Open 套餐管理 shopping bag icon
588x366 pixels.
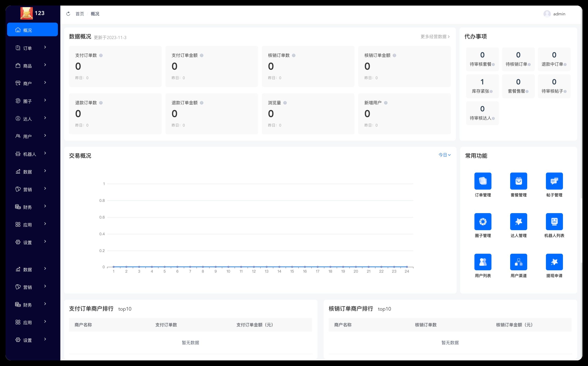click(x=518, y=181)
